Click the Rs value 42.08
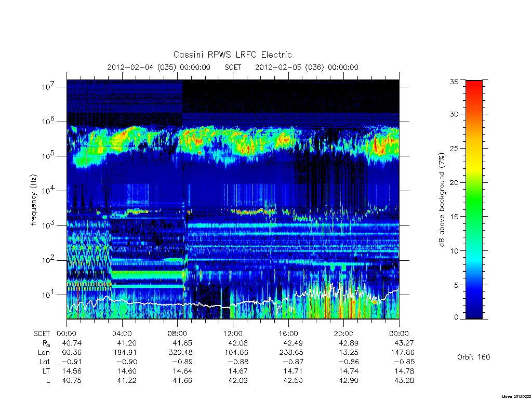 (238, 343)
